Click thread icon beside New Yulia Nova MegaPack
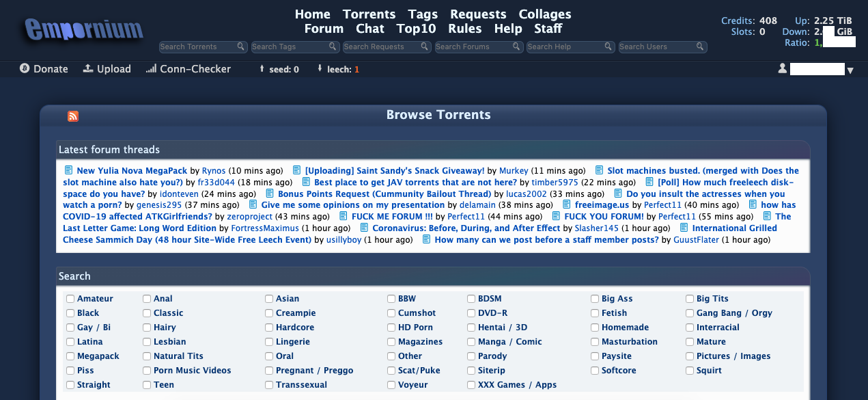The width and height of the screenshot is (868, 400). click(x=68, y=170)
